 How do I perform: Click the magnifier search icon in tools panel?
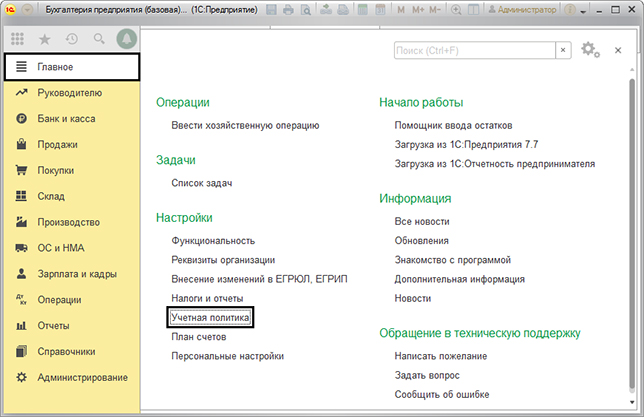click(99, 39)
